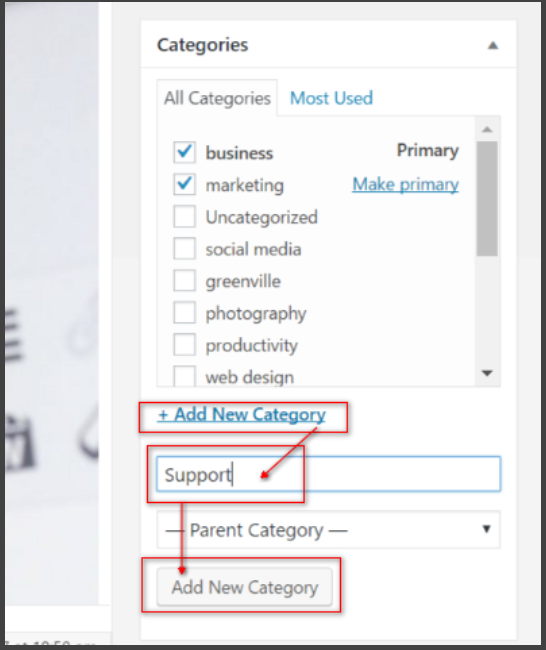Enable the greenville category
The height and width of the screenshot is (650, 546).
tap(184, 281)
